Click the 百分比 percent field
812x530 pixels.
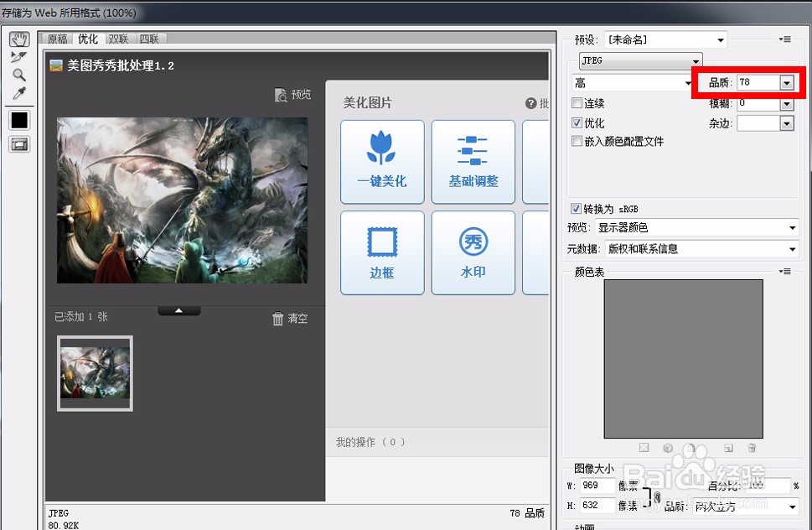click(768, 486)
